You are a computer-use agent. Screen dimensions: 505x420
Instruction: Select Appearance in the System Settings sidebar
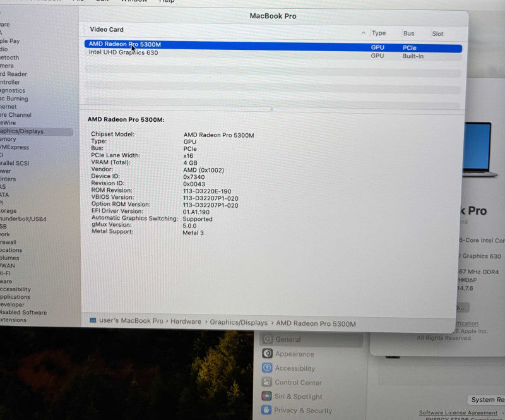294,354
